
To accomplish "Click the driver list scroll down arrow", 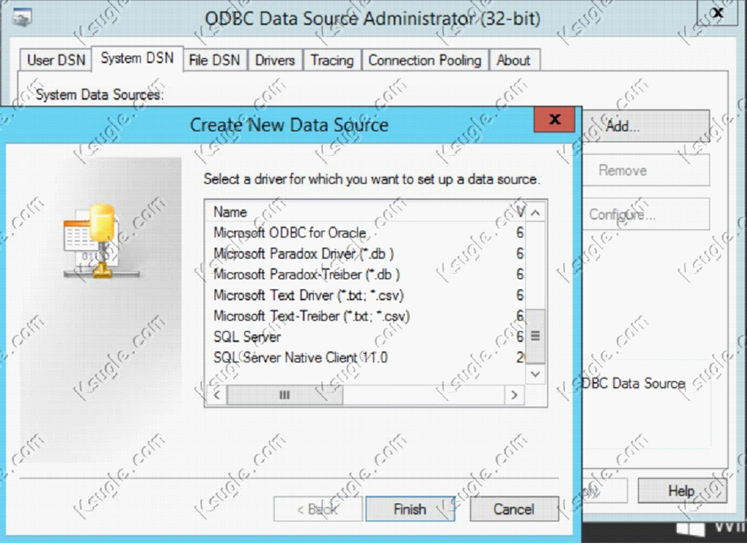I will (535, 374).
